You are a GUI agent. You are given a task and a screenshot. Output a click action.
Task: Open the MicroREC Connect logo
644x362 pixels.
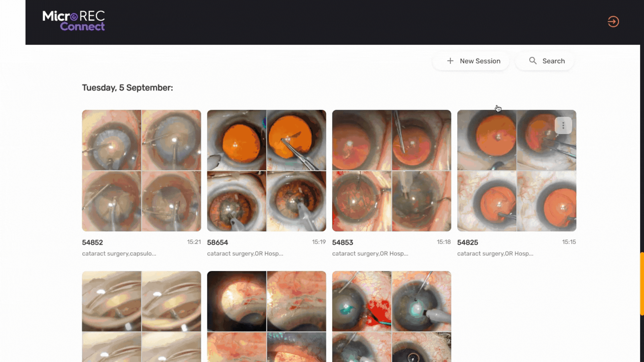(73, 21)
